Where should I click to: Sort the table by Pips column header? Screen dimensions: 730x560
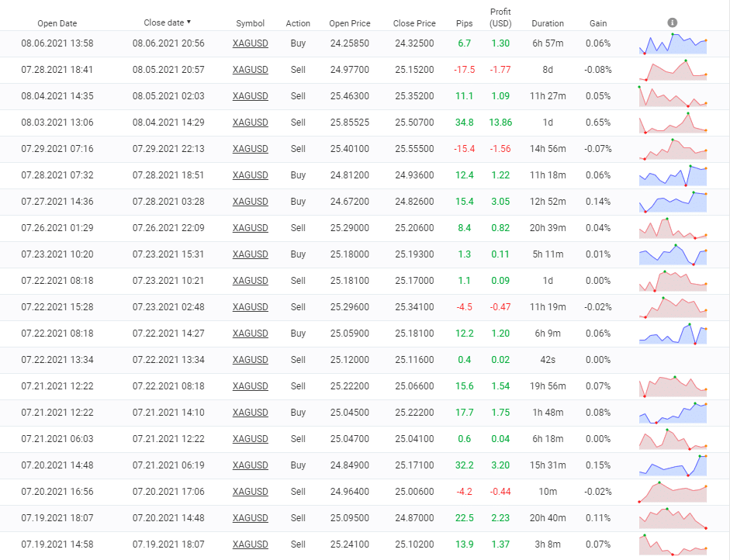pyautogui.click(x=464, y=23)
